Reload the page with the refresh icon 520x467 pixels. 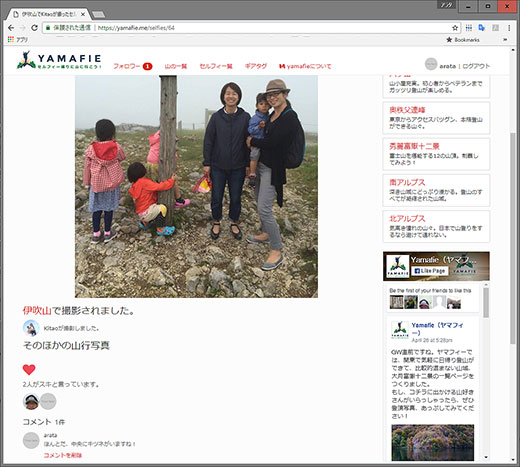click(x=34, y=28)
